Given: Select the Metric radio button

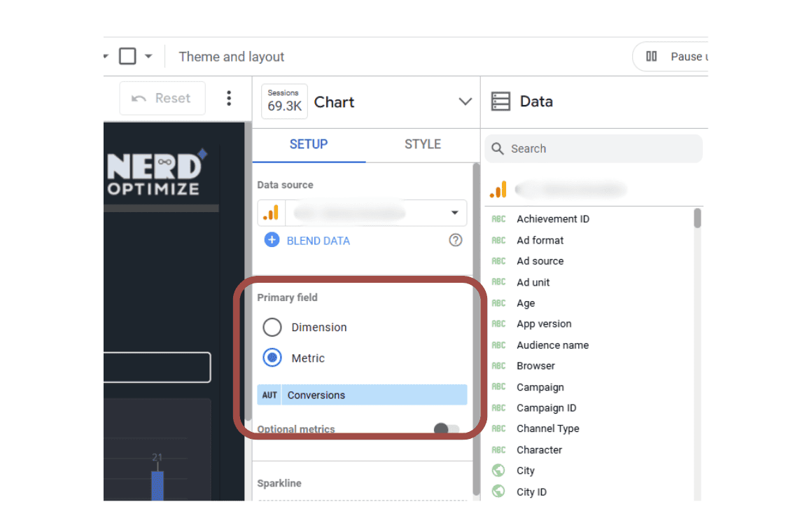Looking at the screenshot, I should (x=272, y=358).
